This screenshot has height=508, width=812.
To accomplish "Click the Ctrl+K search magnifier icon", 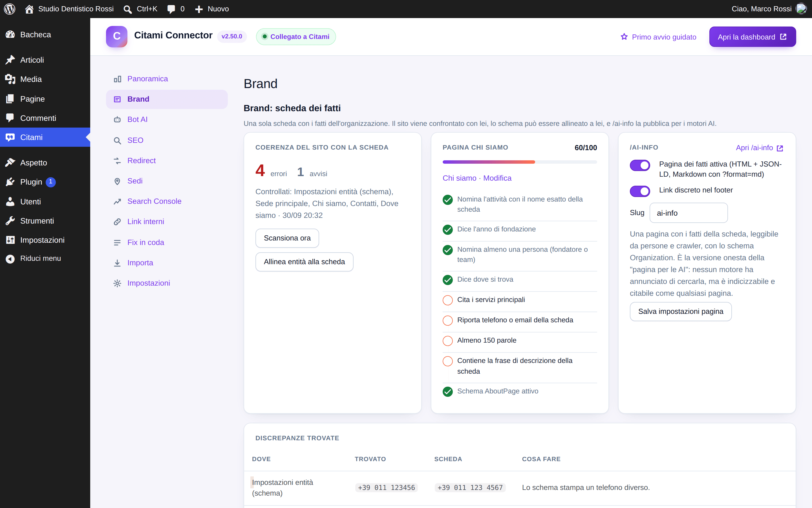I will click(127, 9).
